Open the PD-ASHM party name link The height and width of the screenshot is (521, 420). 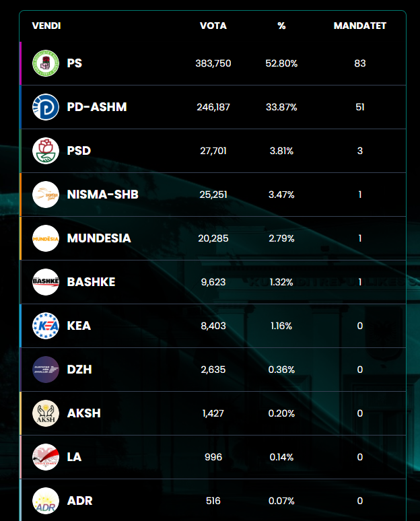point(97,107)
